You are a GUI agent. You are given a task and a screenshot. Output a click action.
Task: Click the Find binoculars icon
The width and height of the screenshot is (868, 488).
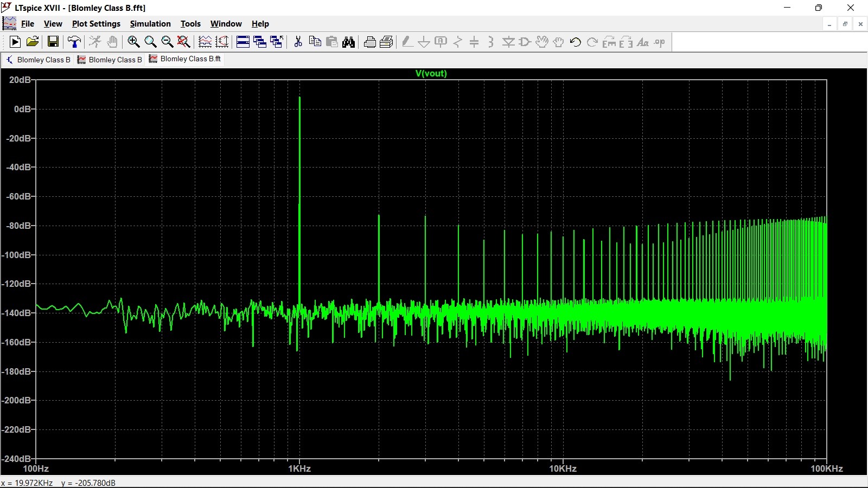pyautogui.click(x=349, y=42)
